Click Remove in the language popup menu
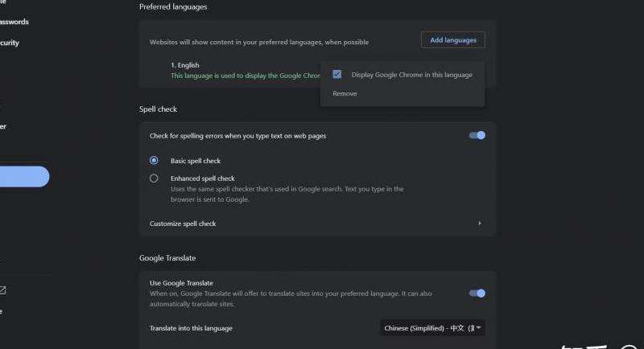Image resolution: width=644 pixels, height=349 pixels. 345,94
